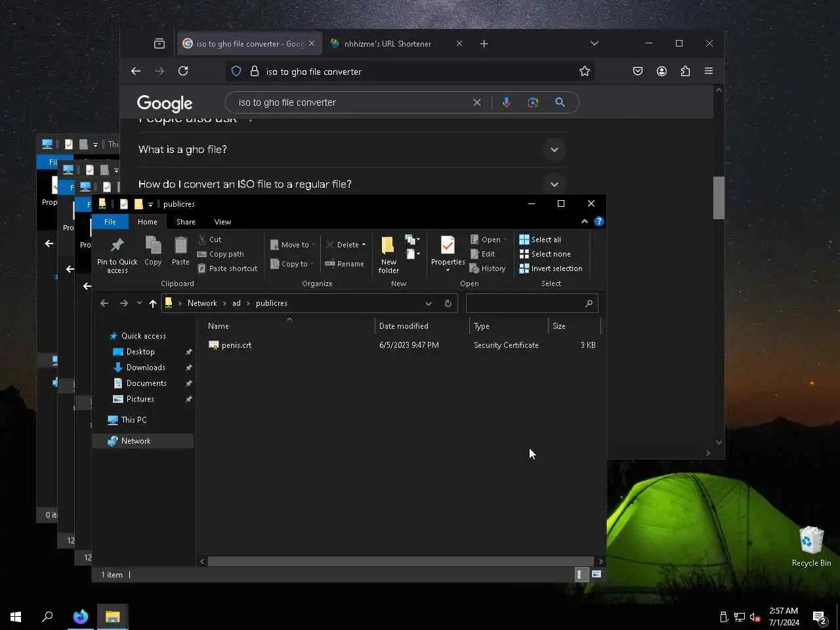Click the Explorer search box
Viewport: 840px width, 630px height.
pyautogui.click(x=532, y=303)
